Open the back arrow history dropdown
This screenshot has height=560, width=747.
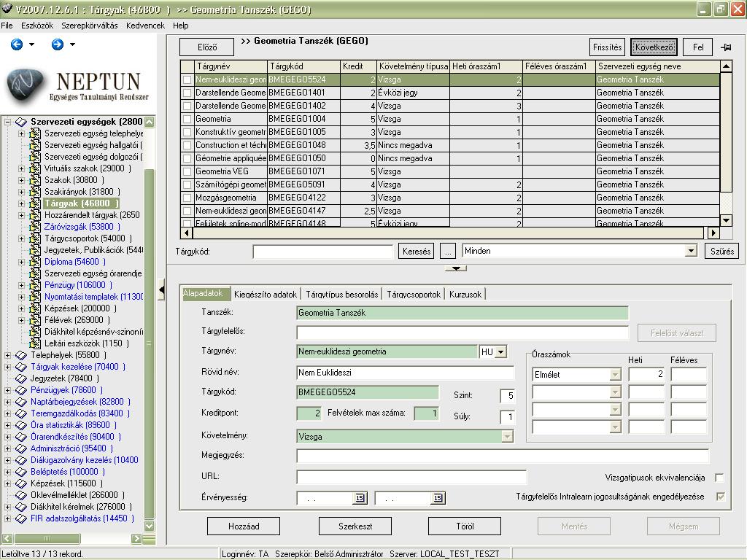[31, 44]
